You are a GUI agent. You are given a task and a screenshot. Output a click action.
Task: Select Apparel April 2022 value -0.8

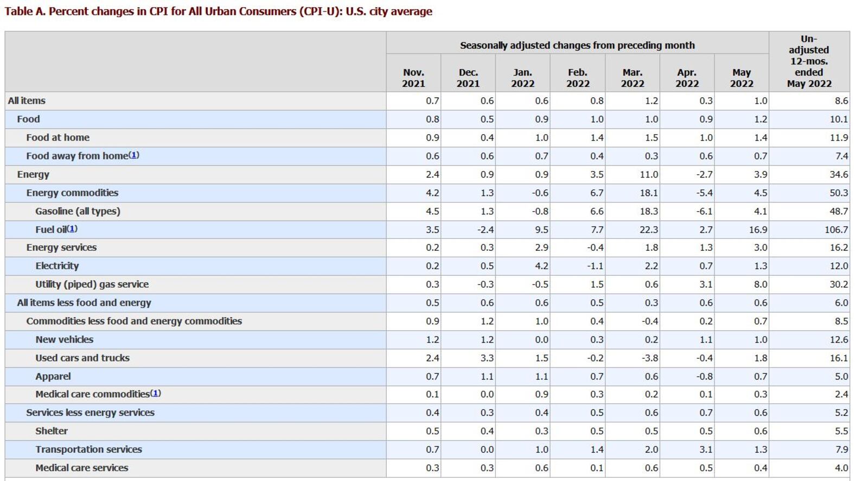705,377
